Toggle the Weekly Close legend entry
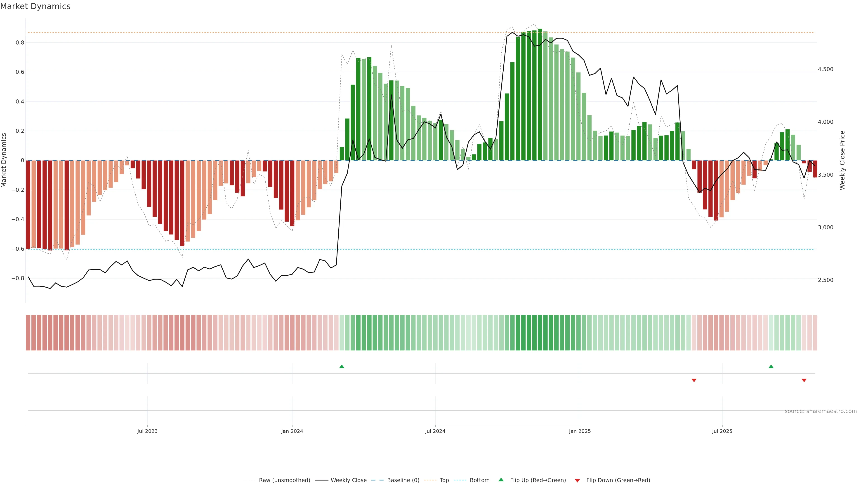Screen dimensions: 868x488 (x=348, y=480)
